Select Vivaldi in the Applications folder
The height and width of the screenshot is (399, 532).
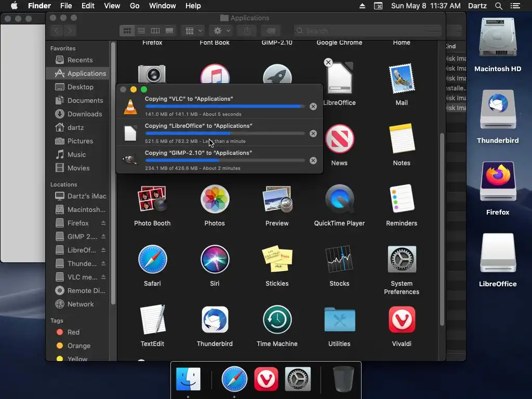[402, 320]
